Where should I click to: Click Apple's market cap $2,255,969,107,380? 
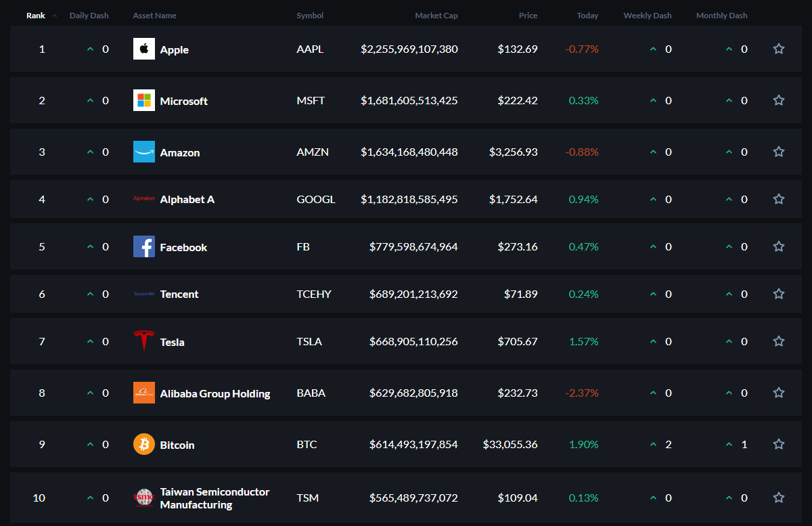[x=409, y=49]
